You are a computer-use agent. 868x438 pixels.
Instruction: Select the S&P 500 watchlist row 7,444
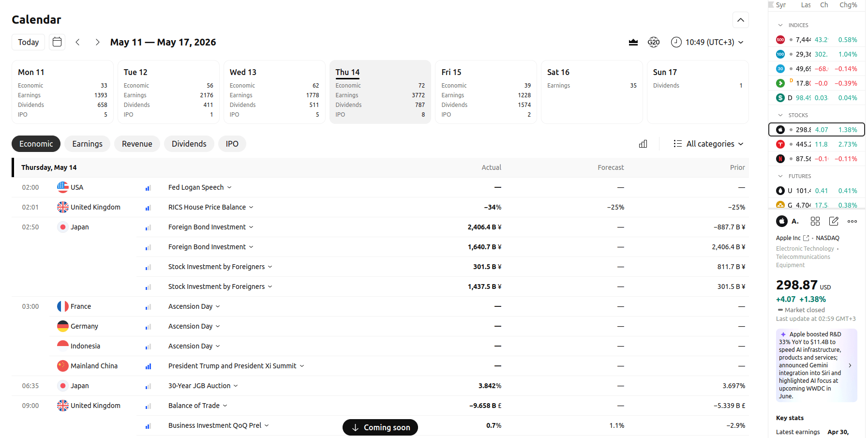coord(817,40)
